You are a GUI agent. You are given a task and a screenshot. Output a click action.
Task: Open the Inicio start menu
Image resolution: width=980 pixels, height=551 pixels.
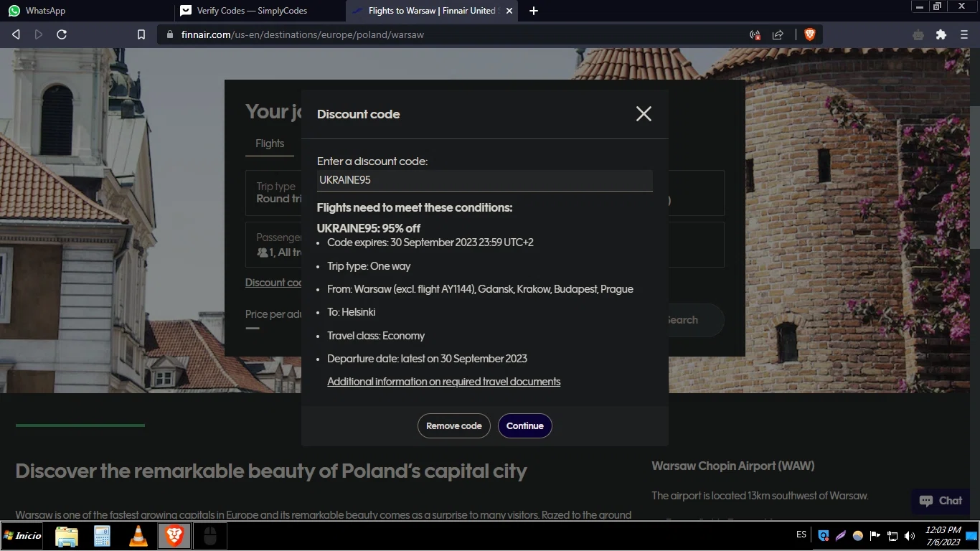coord(22,536)
